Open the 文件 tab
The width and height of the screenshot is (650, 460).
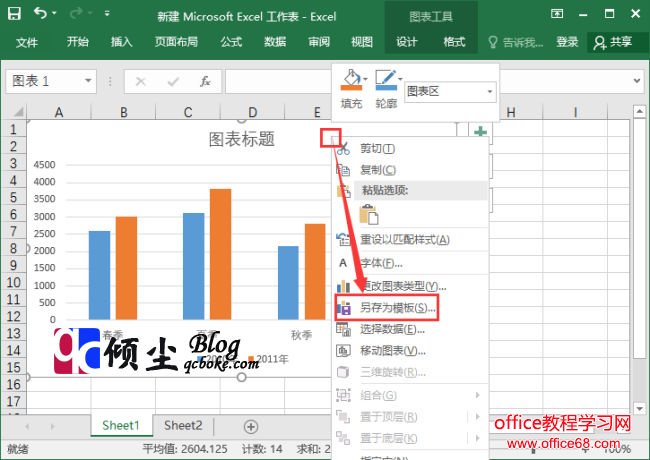(x=27, y=42)
